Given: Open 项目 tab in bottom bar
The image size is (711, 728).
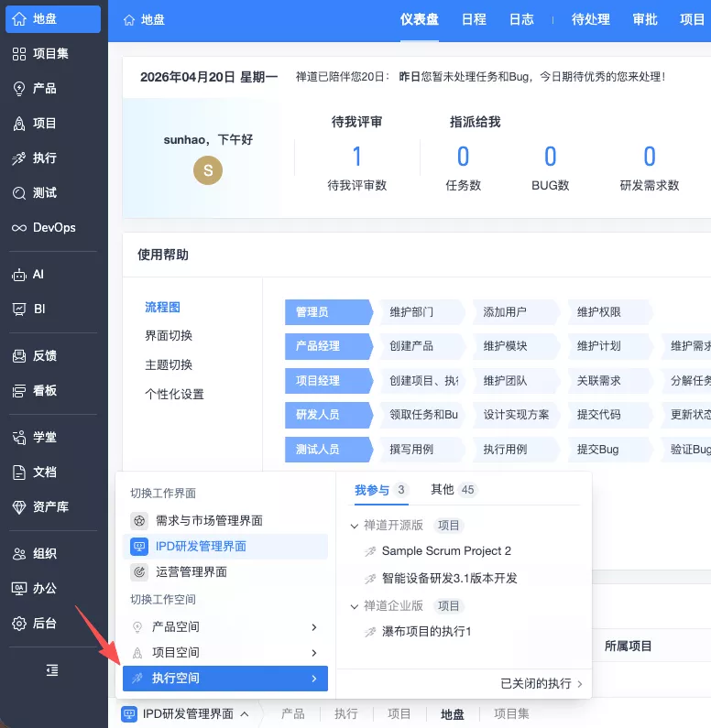Looking at the screenshot, I should (x=399, y=714).
